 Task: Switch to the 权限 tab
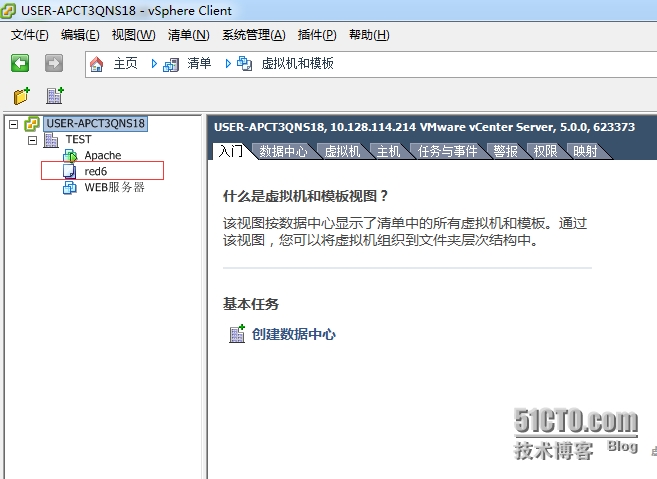[x=545, y=151]
